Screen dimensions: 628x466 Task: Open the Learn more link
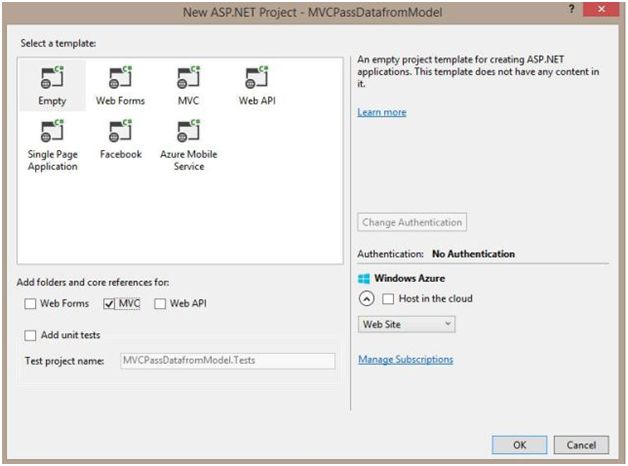(381, 112)
